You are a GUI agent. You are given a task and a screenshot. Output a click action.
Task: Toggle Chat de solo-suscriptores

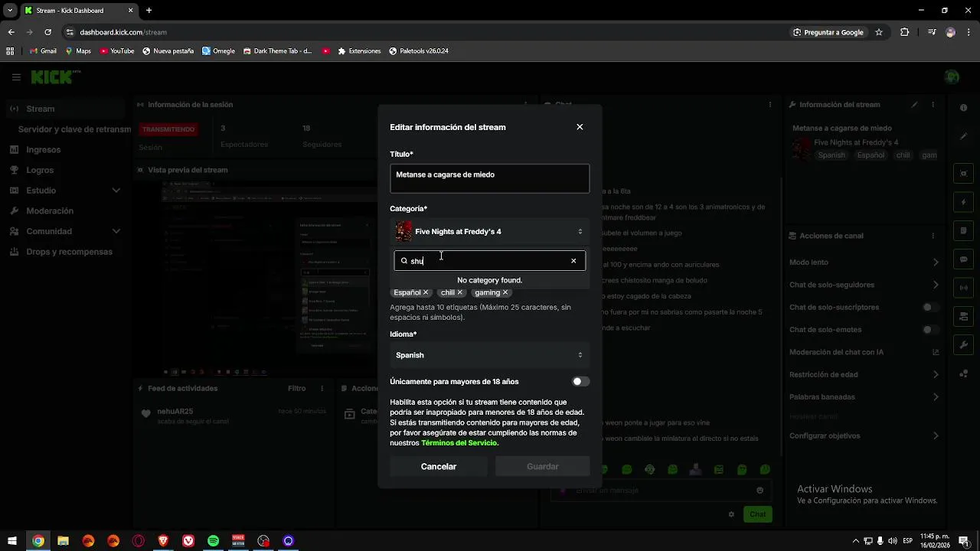coord(931,308)
